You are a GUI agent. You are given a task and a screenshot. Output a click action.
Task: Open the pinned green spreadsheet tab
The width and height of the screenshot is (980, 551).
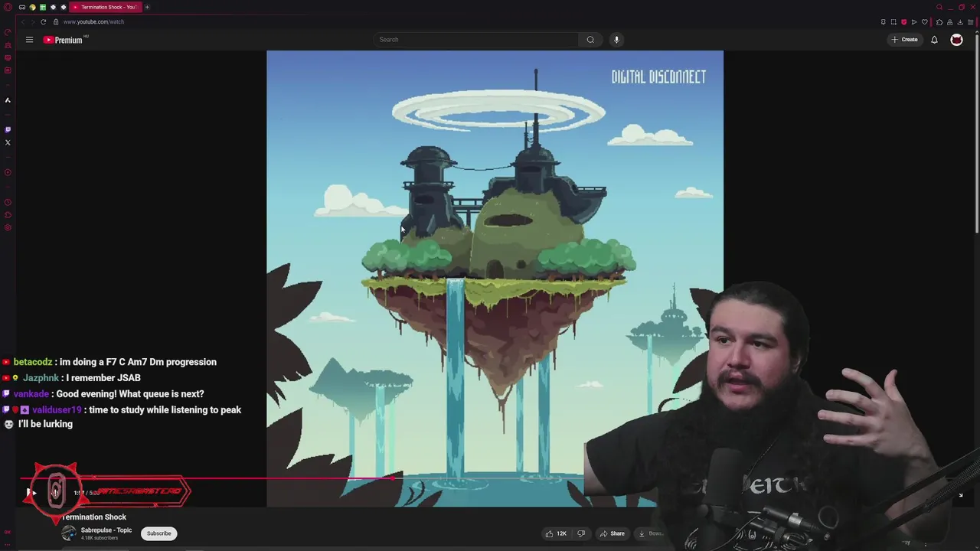coord(43,7)
